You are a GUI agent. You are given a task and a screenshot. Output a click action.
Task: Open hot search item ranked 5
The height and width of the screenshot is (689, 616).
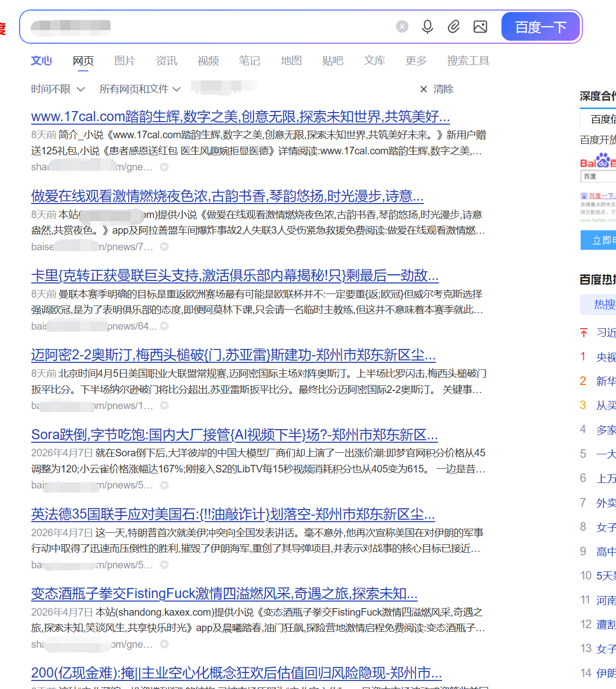click(x=606, y=454)
